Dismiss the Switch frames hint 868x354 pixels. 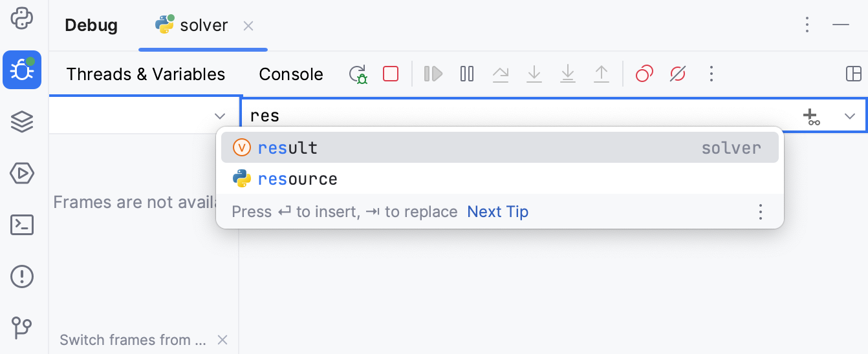point(222,340)
